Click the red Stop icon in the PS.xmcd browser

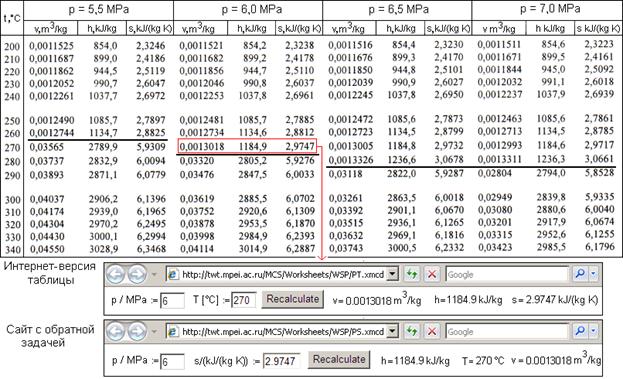(x=432, y=331)
